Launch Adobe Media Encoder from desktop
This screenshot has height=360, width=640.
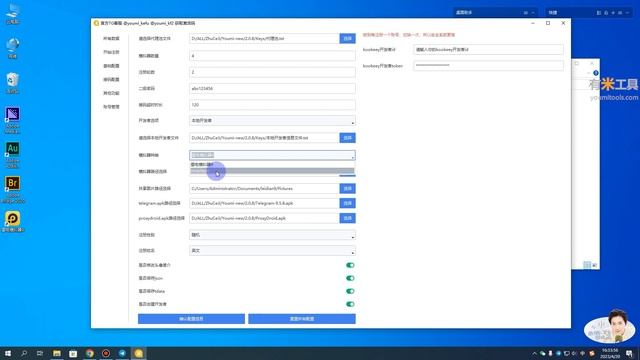13,120
